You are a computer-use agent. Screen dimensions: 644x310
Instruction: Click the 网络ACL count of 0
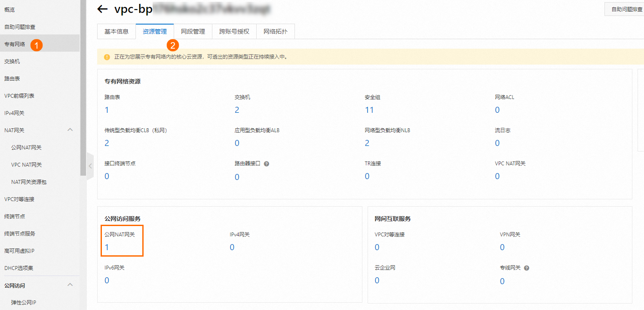497,110
